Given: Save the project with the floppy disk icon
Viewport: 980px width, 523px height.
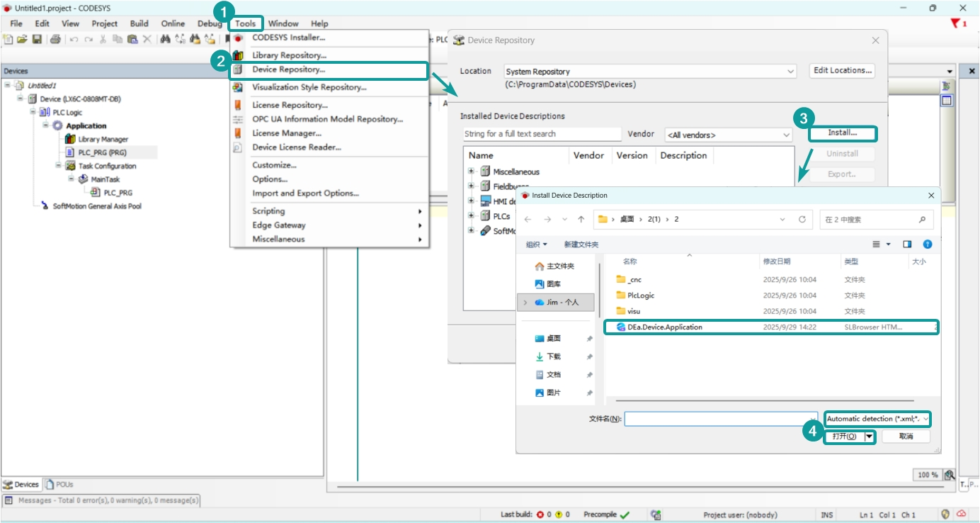Looking at the screenshot, I should (37, 39).
